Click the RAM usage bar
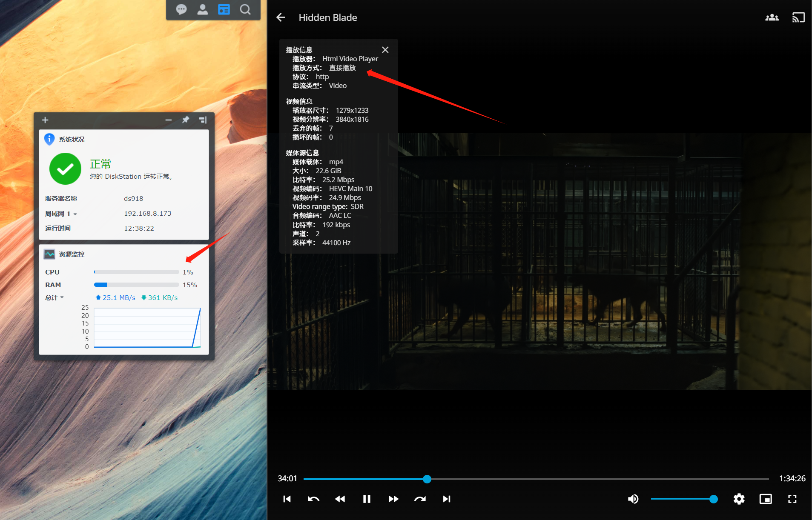Image resolution: width=812 pixels, height=520 pixels. (136, 285)
